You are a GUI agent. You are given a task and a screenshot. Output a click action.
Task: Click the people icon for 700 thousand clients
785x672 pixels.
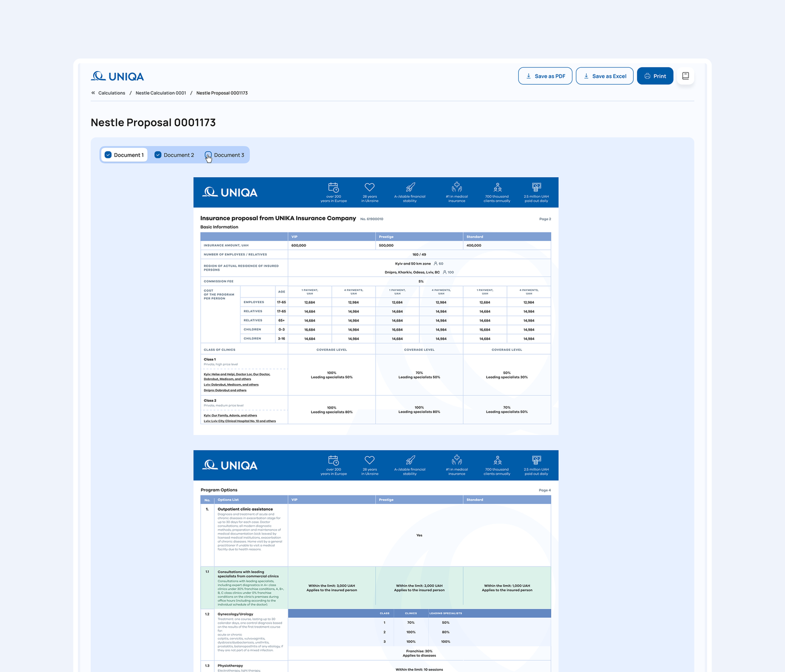click(x=497, y=187)
